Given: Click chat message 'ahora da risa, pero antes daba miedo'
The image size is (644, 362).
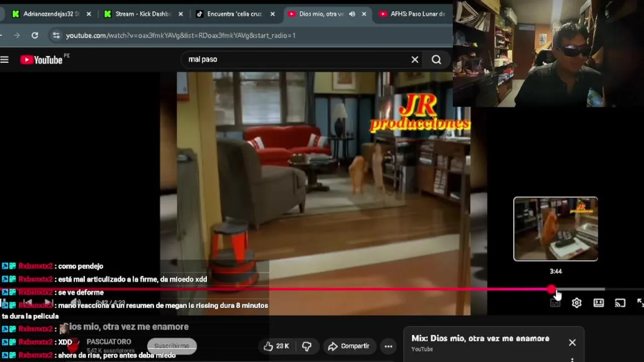Looking at the screenshot, I should click(117, 355).
